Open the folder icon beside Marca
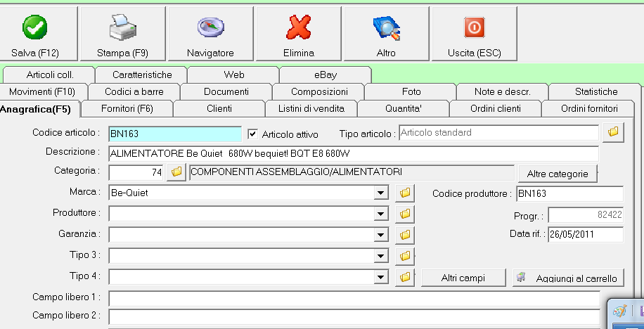The image size is (644, 329). pos(405,193)
